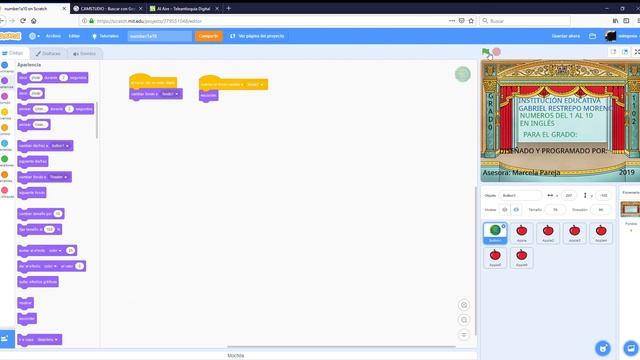
Task: Select the Variables dark-orange category circle
Action: [4, 175]
